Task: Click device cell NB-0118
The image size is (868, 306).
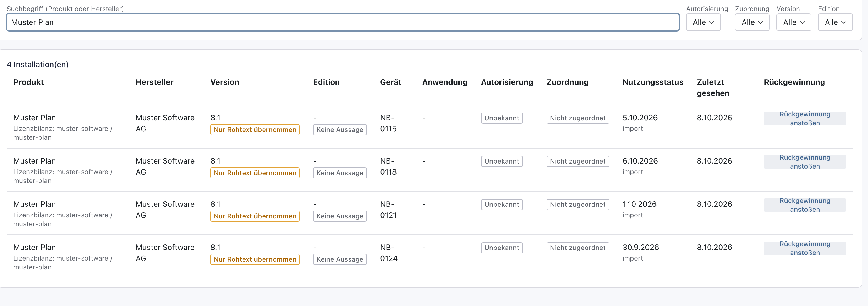Action: coord(388,166)
